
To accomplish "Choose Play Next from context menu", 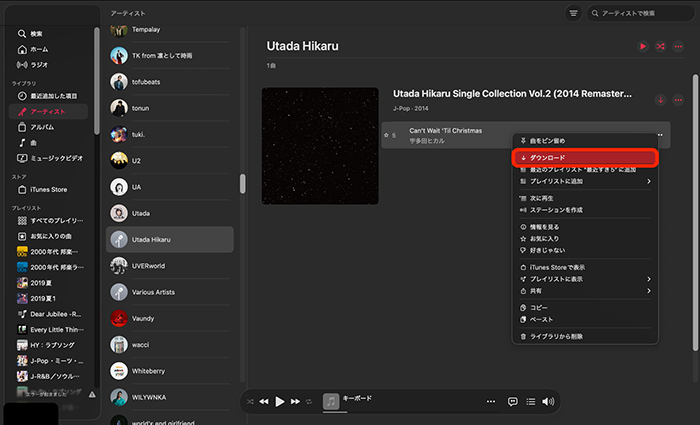I will (585, 198).
